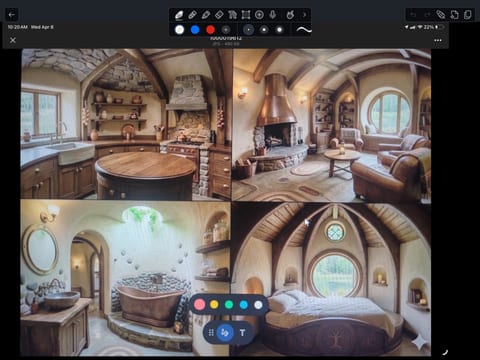
Task: Click the bottom-right corner resize icon
Action: pyautogui.click(x=445, y=352)
